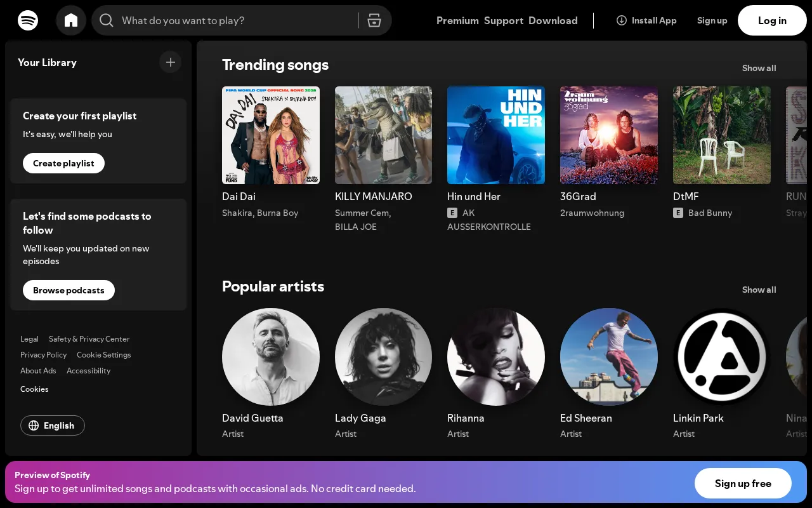Viewport: 812px width, 508px height.
Task: Click Sign up in top bar
Action: (712, 20)
